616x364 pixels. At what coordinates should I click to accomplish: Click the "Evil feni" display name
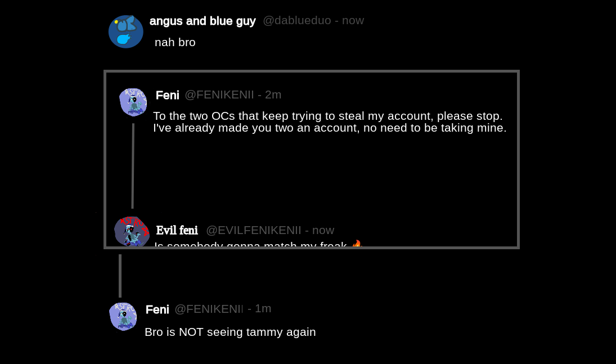[177, 230]
